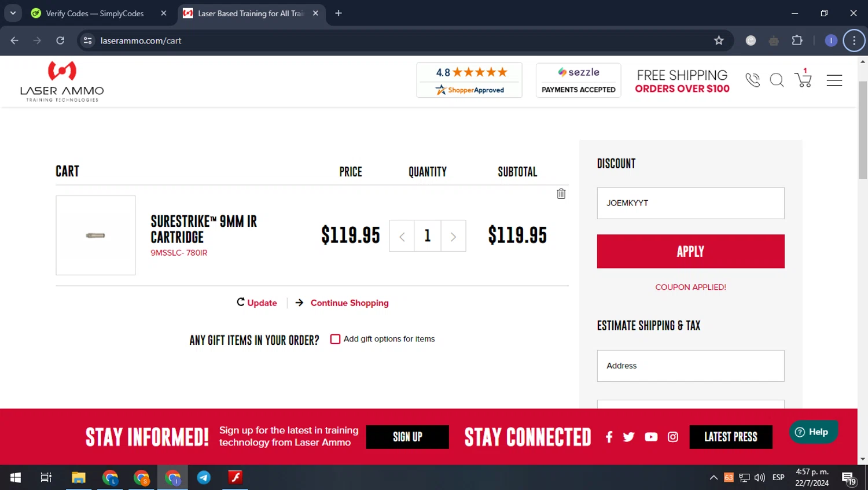Image resolution: width=868 pixels, height=490 pixels.
Task: Open the Instagram icon
Action: (x=673, y=437)
